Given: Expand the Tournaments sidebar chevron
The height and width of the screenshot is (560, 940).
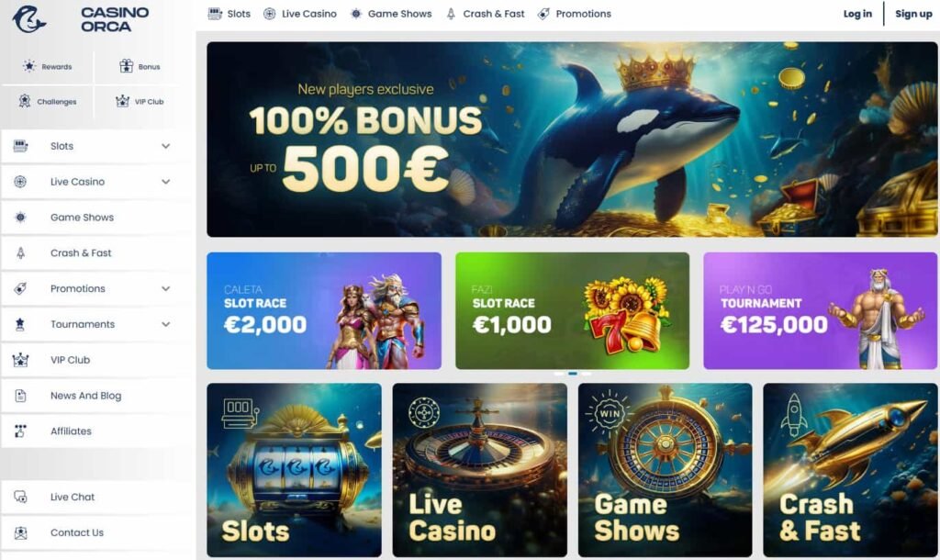Looking at the screenshot, I should (166, 324).
